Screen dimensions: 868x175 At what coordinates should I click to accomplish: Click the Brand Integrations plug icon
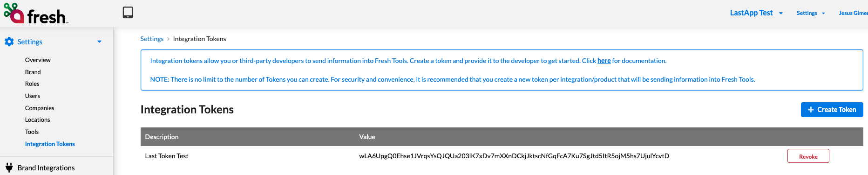click(x=9, y=168)
